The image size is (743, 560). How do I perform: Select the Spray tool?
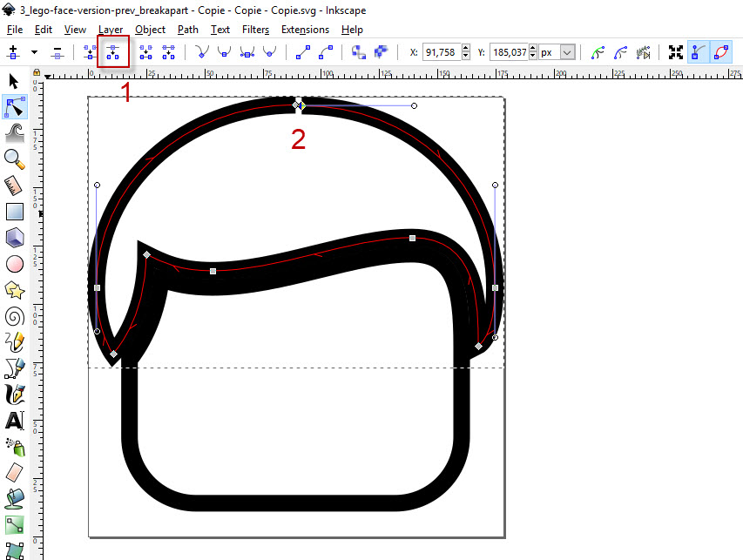click(x=15, y=446)
